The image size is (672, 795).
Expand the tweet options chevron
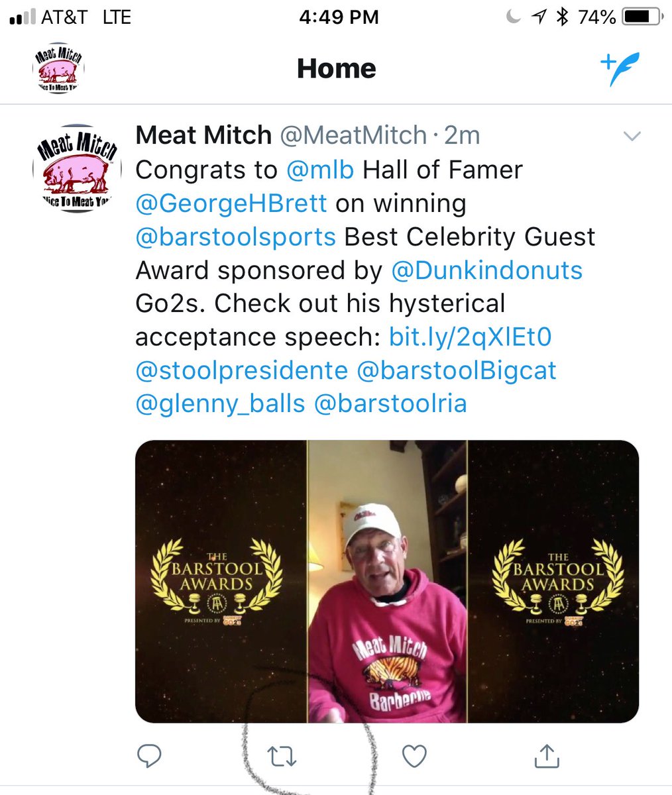632,136
